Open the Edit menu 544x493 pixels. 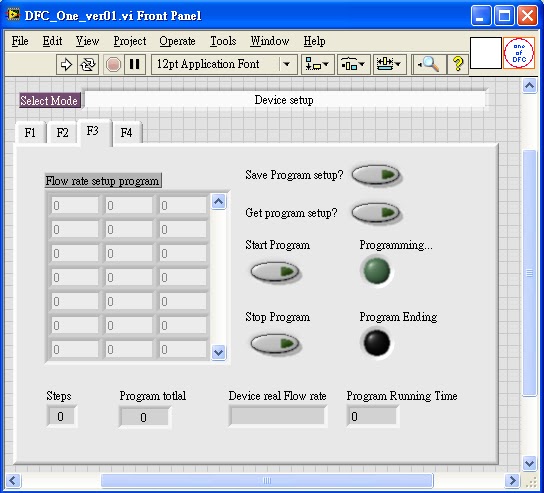[52, 41]
